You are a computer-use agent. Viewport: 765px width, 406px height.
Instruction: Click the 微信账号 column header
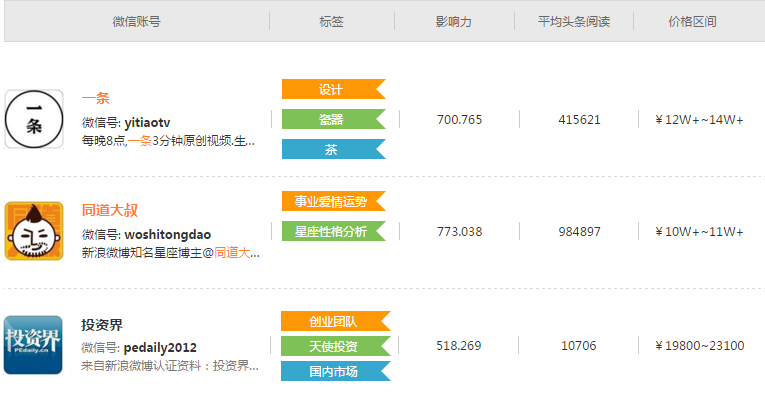[x=136, y=21]
